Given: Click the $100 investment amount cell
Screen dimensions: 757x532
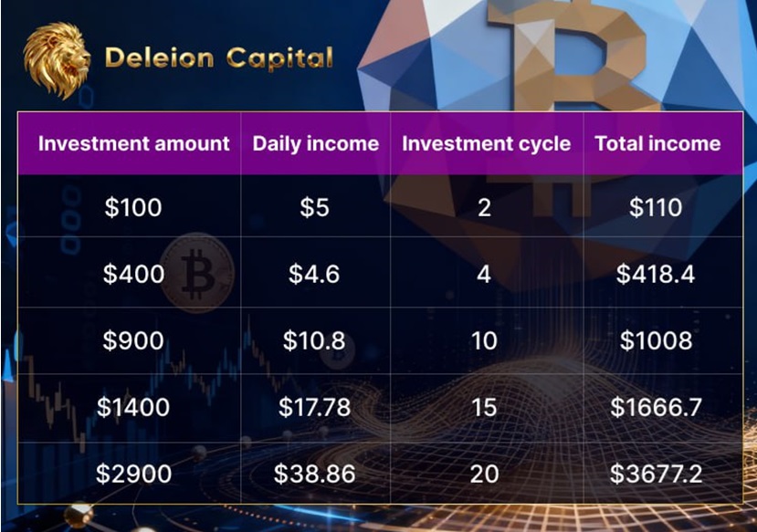Looking at the screenshot, I should pos(133,207).
